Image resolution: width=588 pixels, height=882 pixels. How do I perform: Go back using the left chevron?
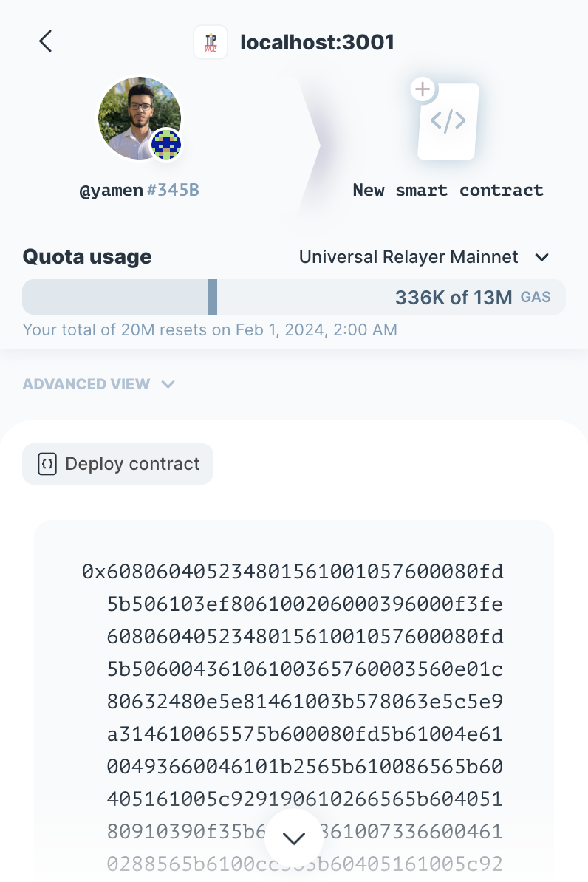pyautogui.click(x=46, y=41)
